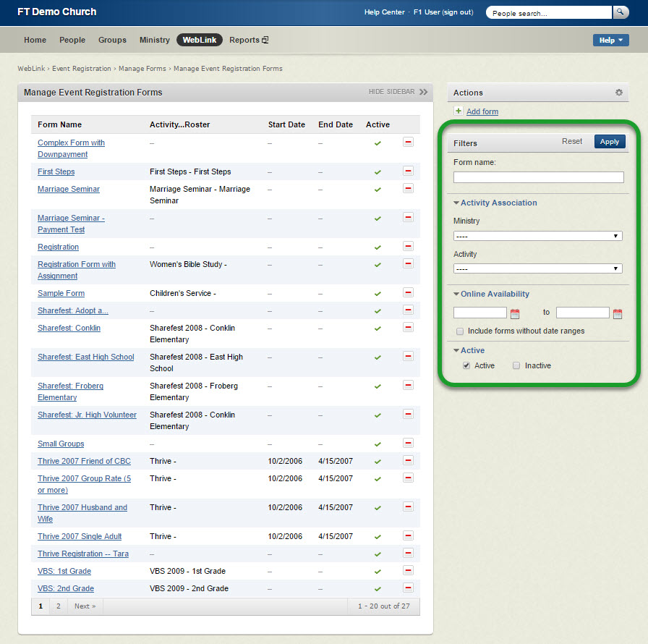The image size is (648, 644).
Task: Open the Marriage Seminar form link
Action: coord(69,189)
